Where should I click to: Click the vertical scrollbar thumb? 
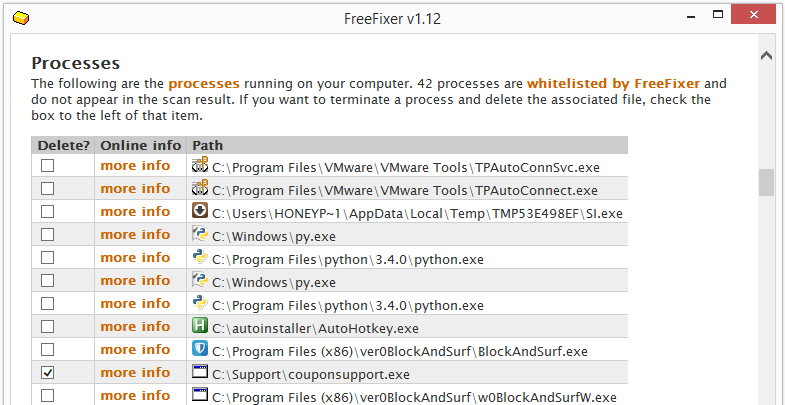click(766, 183)
